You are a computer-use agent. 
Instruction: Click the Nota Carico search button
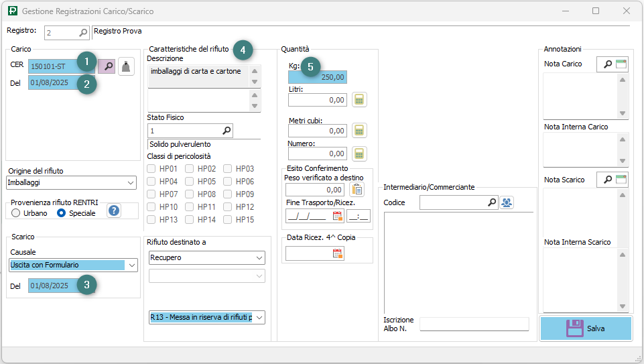605,64
